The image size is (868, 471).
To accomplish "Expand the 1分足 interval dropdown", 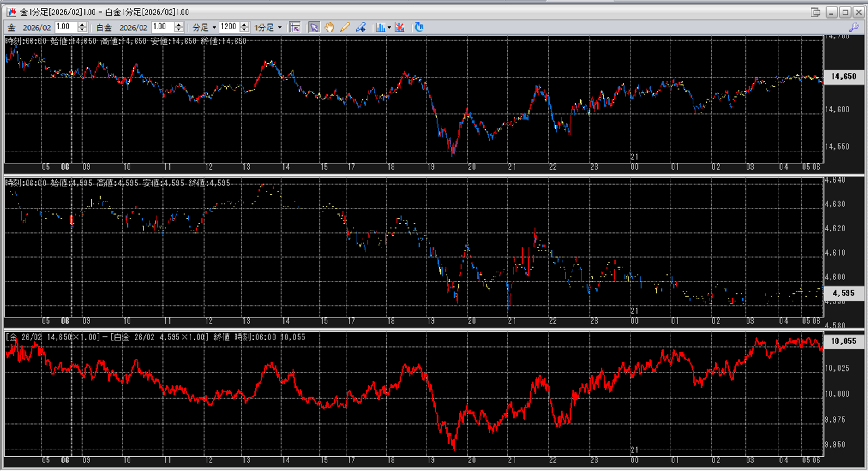I will pyautogui.click(x=280, y=28).
